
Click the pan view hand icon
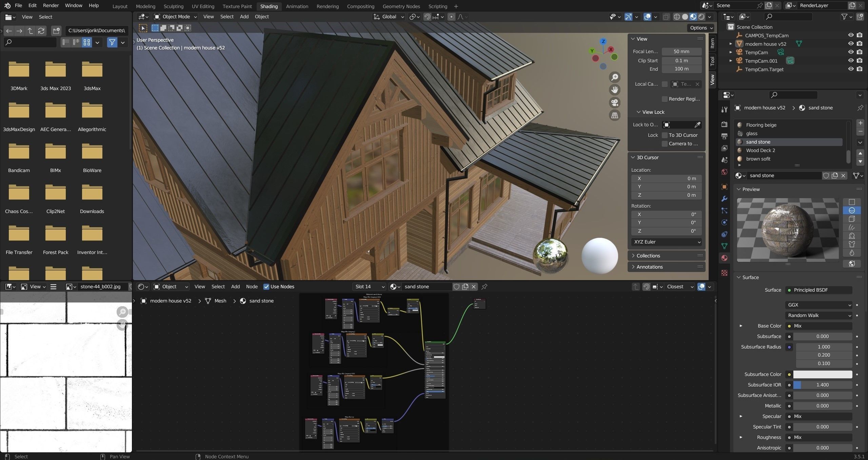(x=615, y=90)
